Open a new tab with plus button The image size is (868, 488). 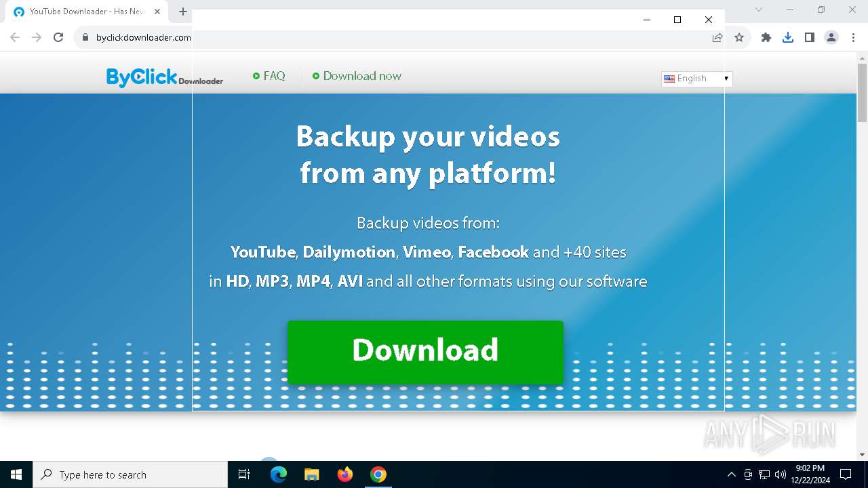[x=183, y=12]
